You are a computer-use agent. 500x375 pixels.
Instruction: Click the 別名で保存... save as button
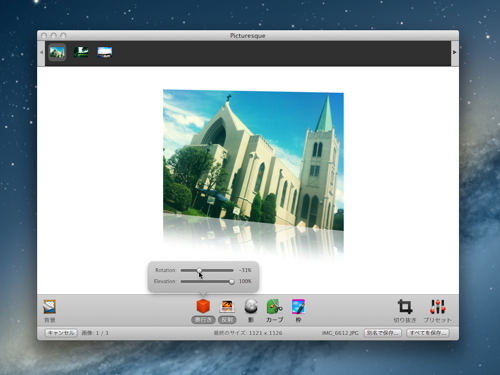point(383,333)
